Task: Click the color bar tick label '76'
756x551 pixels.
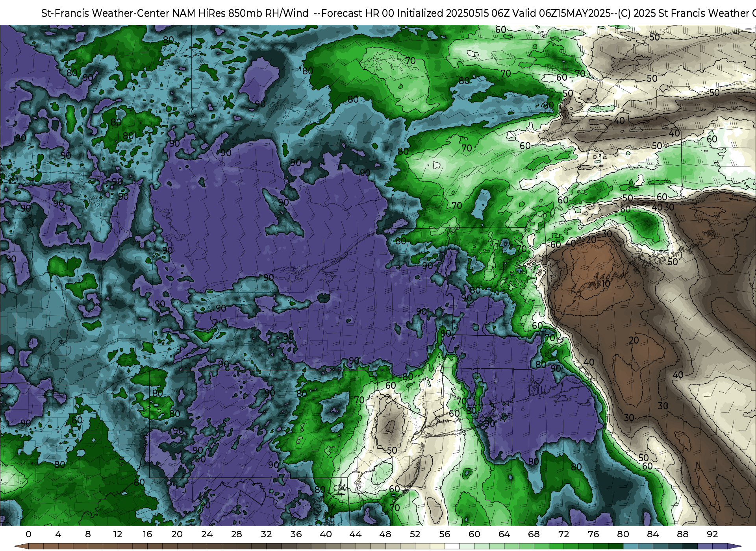Action: (593, 534)
